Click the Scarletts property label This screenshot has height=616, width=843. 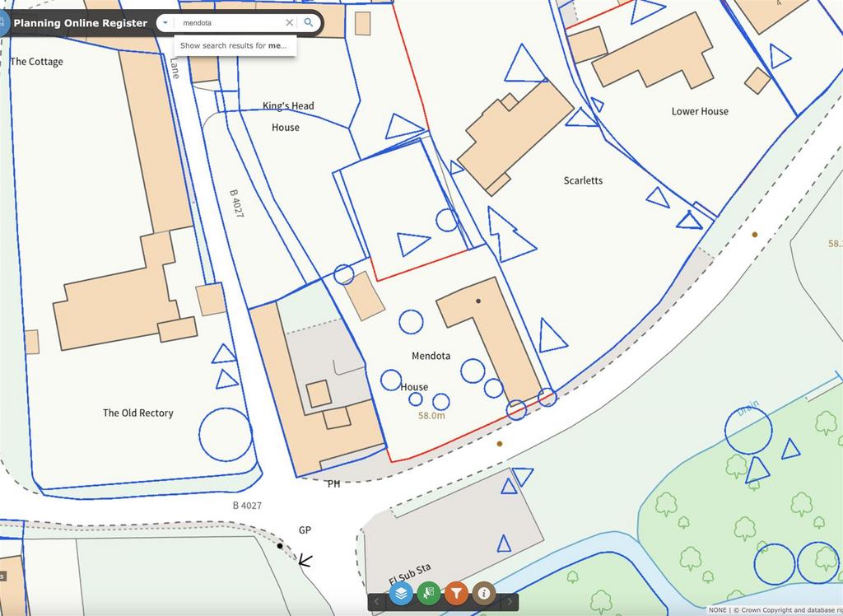click(x=583, y=180)
